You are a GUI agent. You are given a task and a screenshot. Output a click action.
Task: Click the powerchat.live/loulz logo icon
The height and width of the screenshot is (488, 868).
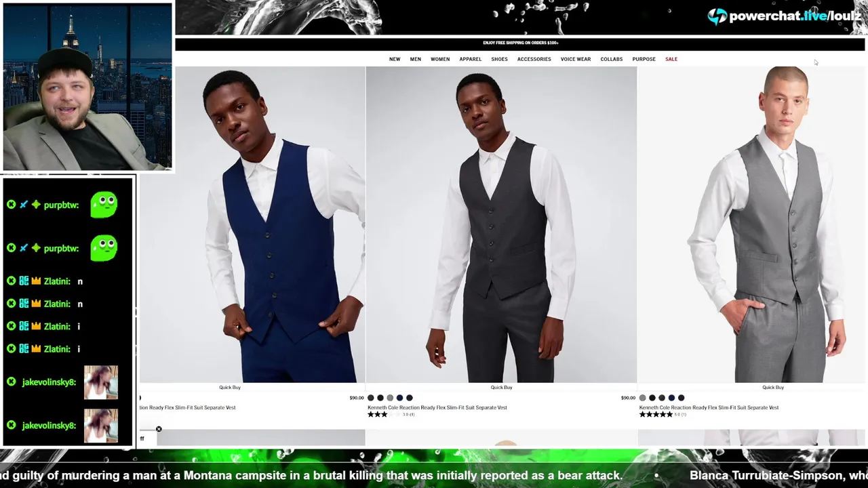717,16
